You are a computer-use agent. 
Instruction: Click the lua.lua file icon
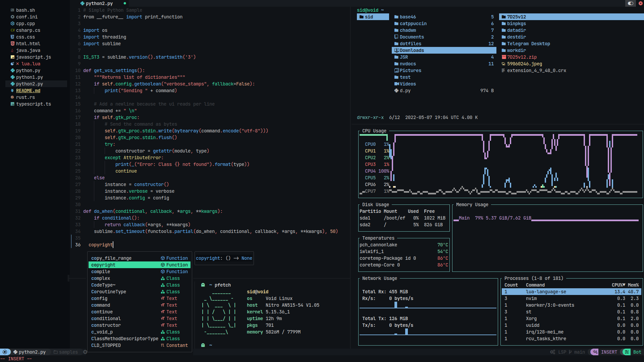[x=12, y=64]
